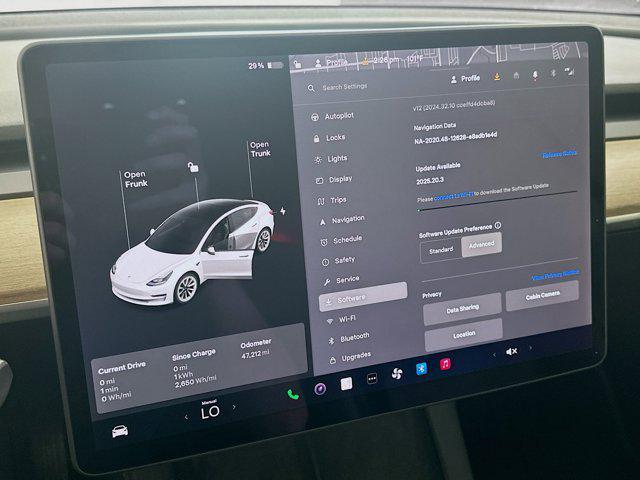640x480 pixels.
Task: Lower volume with left chevron near speaker
Action: 494,355
